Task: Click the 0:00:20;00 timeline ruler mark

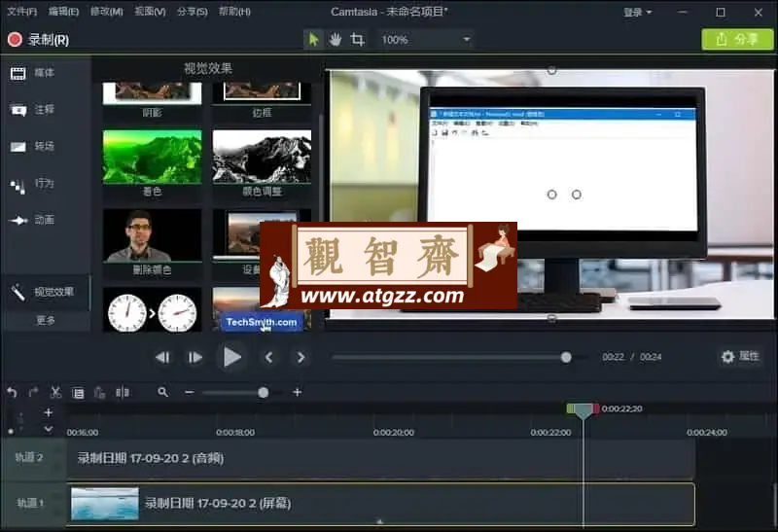Action: (x=394, y=432)
